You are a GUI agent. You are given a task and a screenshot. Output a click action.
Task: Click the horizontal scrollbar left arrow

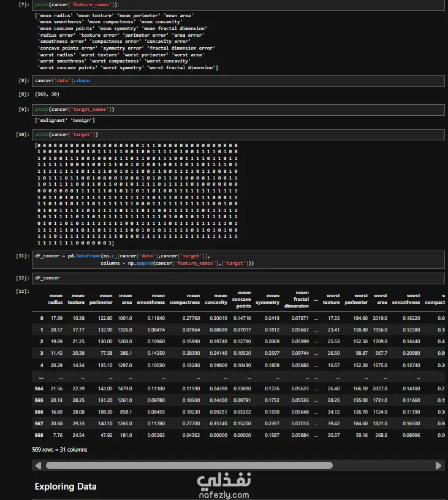click(38, 466)
